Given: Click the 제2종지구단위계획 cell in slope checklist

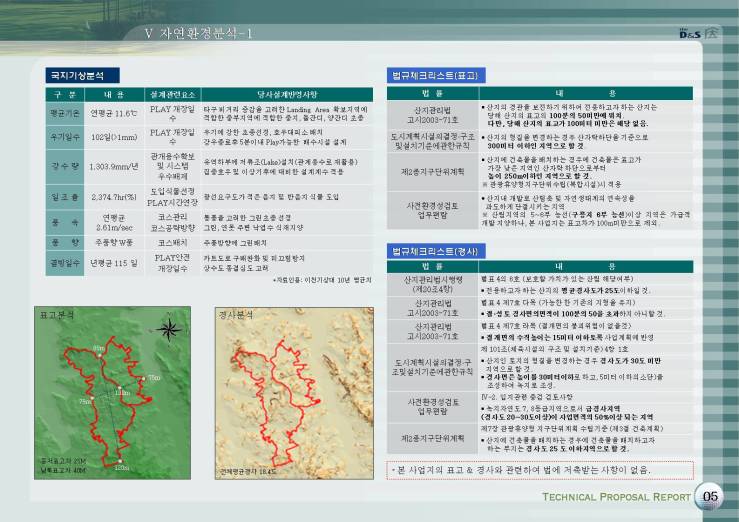Looking at the screenshot, I should (432, 438).
